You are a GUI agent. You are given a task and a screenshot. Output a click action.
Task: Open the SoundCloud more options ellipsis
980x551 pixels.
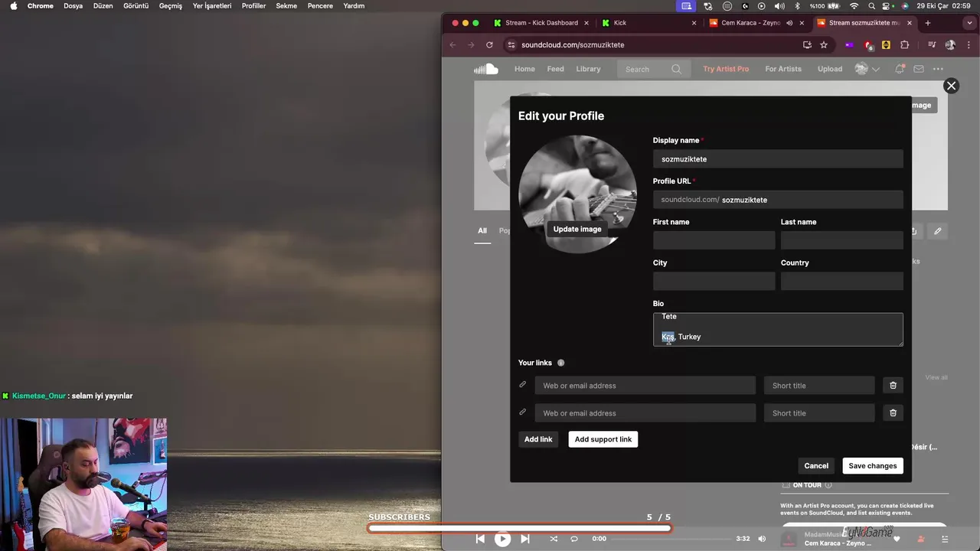click(x=938, y=69)
